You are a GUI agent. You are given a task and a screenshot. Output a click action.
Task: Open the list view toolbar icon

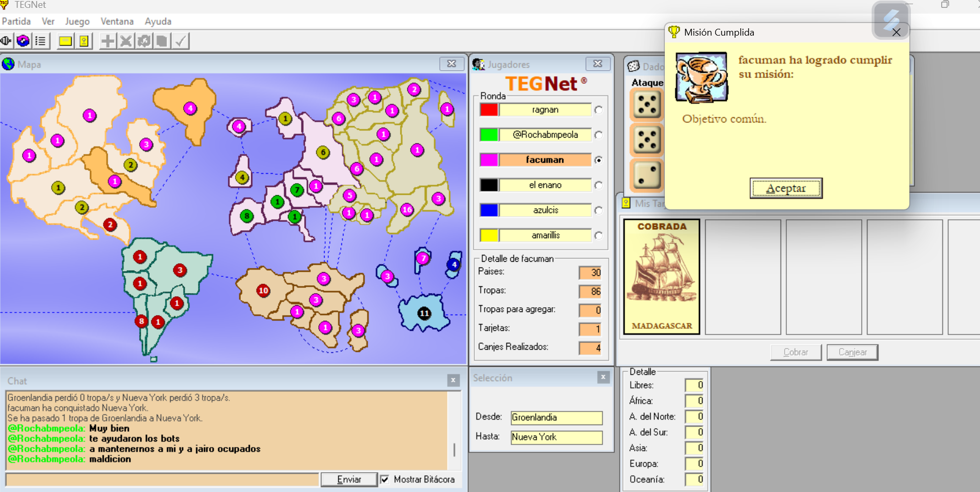[40, 41]
